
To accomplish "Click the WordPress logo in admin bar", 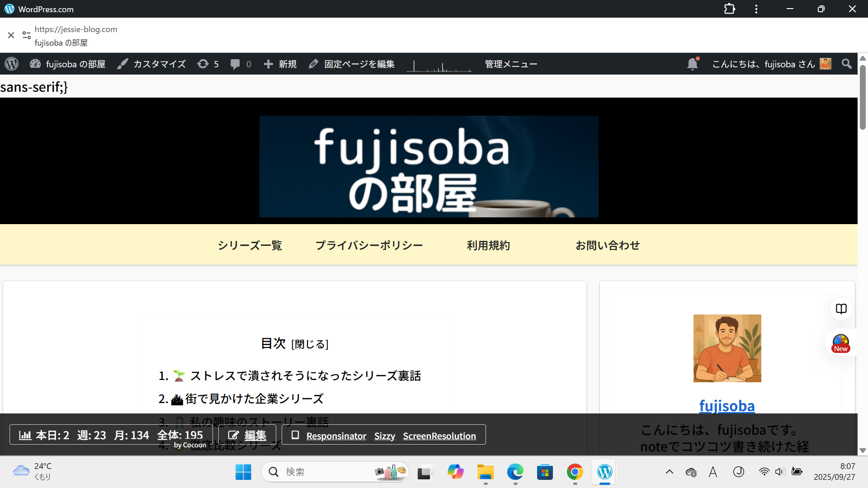I will click(12, 64).
